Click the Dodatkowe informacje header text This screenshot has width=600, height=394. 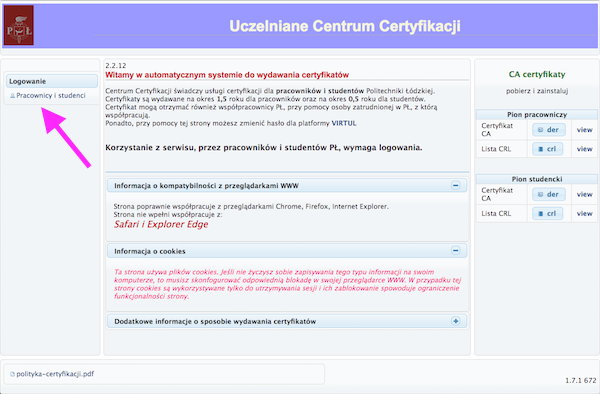pos(215,321)
